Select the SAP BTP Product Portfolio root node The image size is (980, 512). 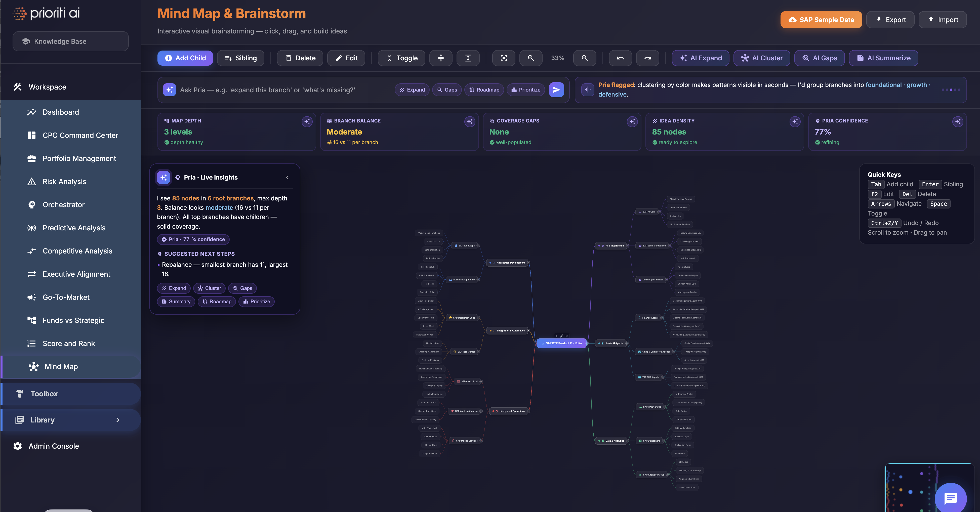coord(561,344)
